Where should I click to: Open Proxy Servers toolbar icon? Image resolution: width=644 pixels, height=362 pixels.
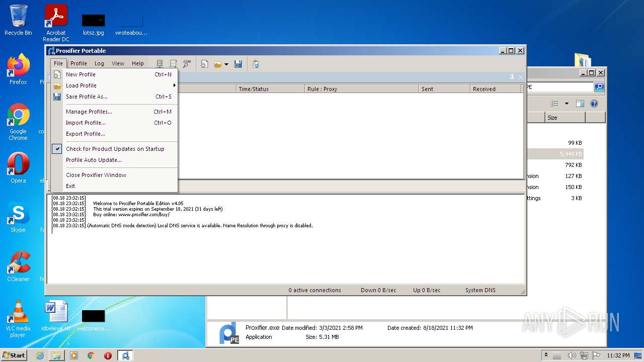[x=159, y=64]
